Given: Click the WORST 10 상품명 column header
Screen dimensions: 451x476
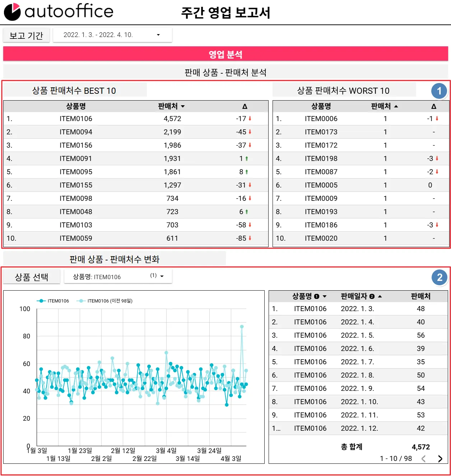Looking at the screenshot, I should coord(321,106).
